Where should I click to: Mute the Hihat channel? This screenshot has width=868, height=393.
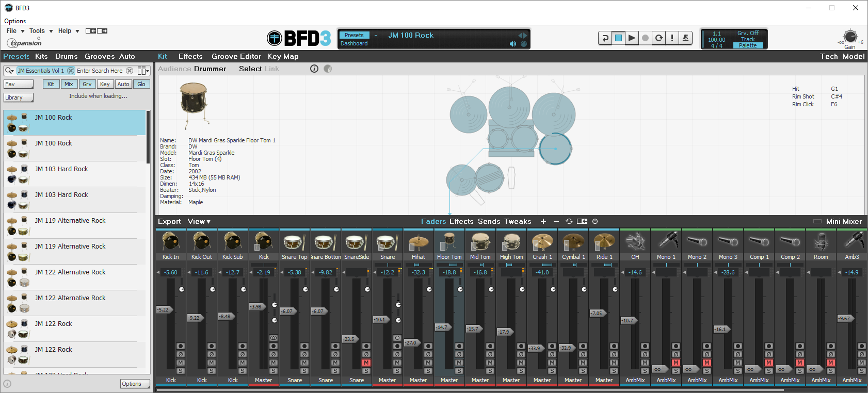(428, 363)
